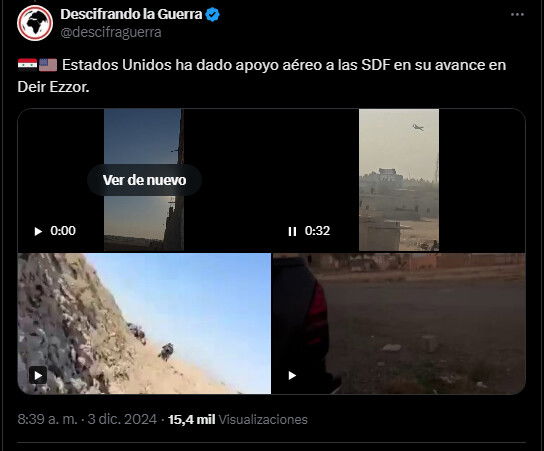
Task: Click the United States flag emoji
Action: [x=48, y=65]
